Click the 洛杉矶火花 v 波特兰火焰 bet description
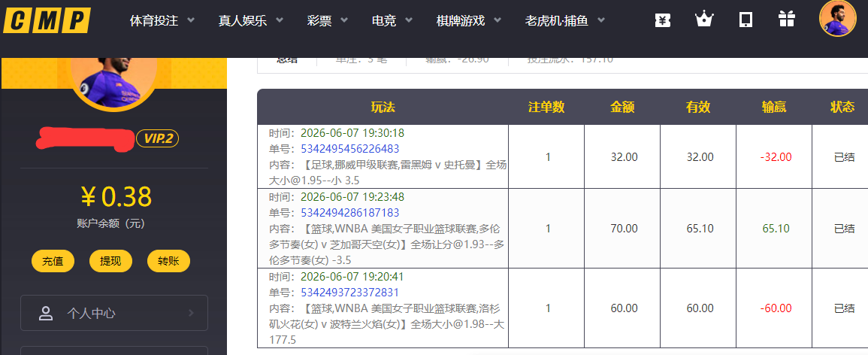Viewport: 868px width, 355px height. coord(388,324)
